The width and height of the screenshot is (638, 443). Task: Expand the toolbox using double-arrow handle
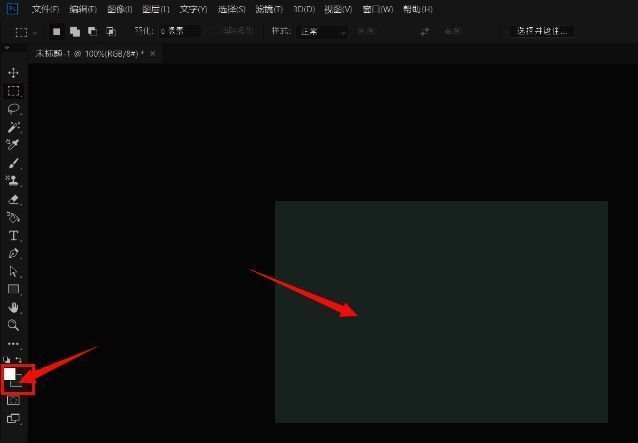coord(7,48)
